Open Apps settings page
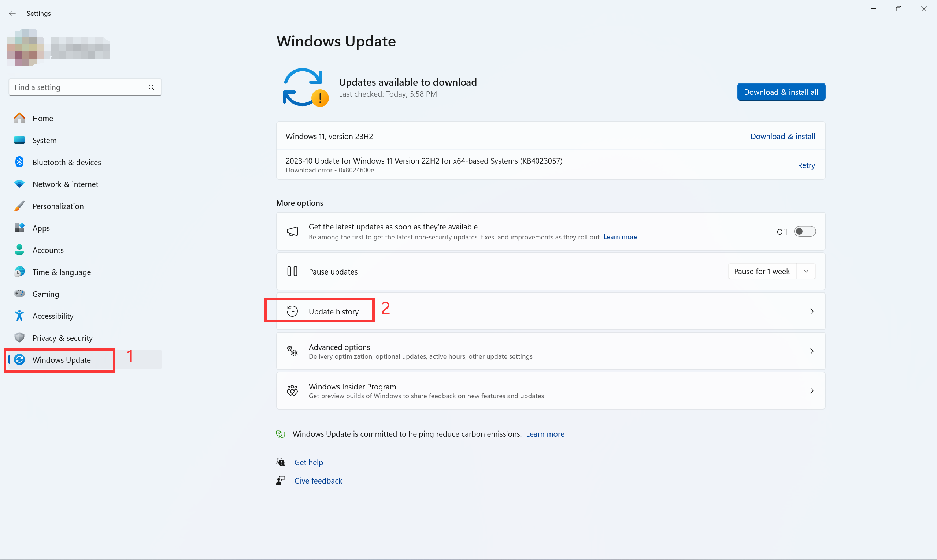Viewport: 937px width, 560px height. tap(85, 228)
